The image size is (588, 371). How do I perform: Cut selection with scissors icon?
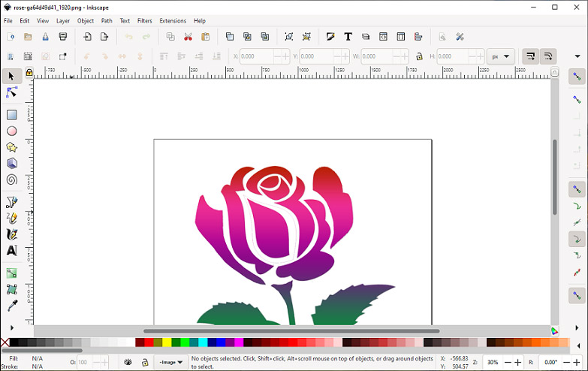188,36
